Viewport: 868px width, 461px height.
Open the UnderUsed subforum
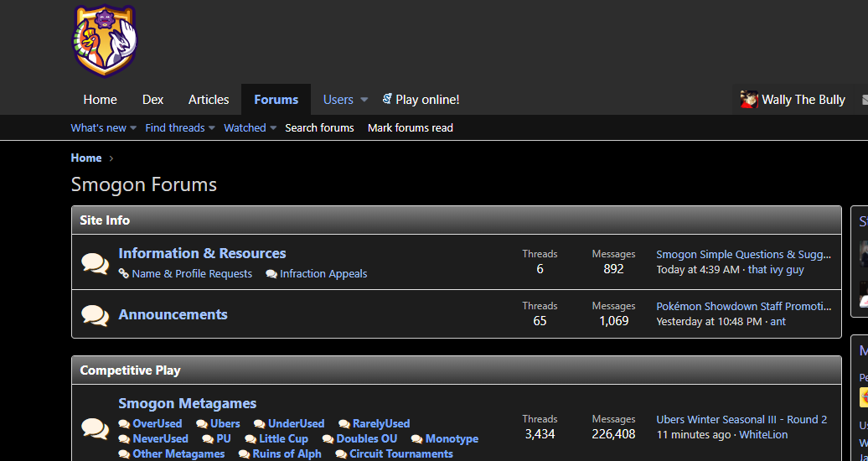[296, 424]
